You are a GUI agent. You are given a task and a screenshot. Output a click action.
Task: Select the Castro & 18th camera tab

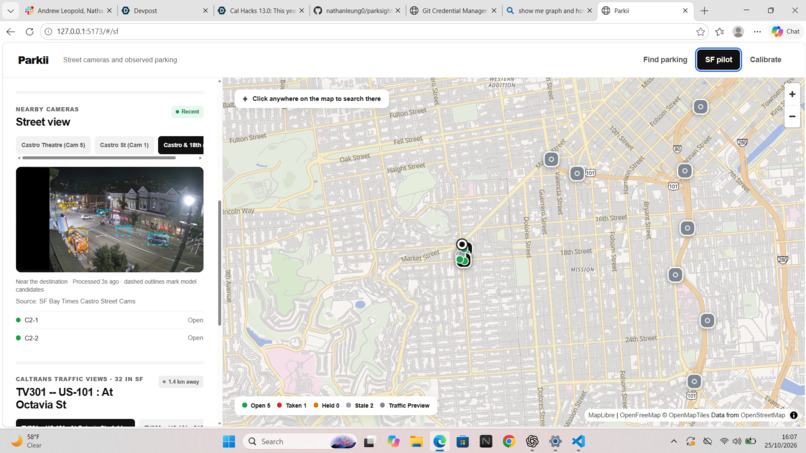(x=181, y=145)
